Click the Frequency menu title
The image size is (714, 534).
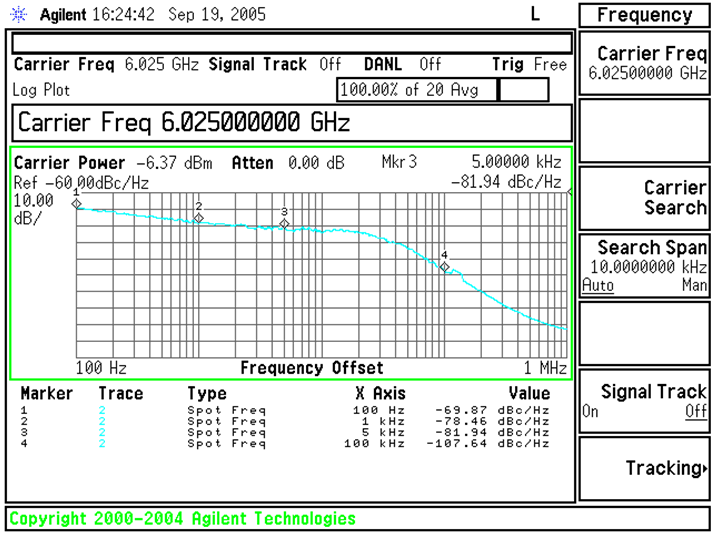pyautogui.click(x=645, y=16)
